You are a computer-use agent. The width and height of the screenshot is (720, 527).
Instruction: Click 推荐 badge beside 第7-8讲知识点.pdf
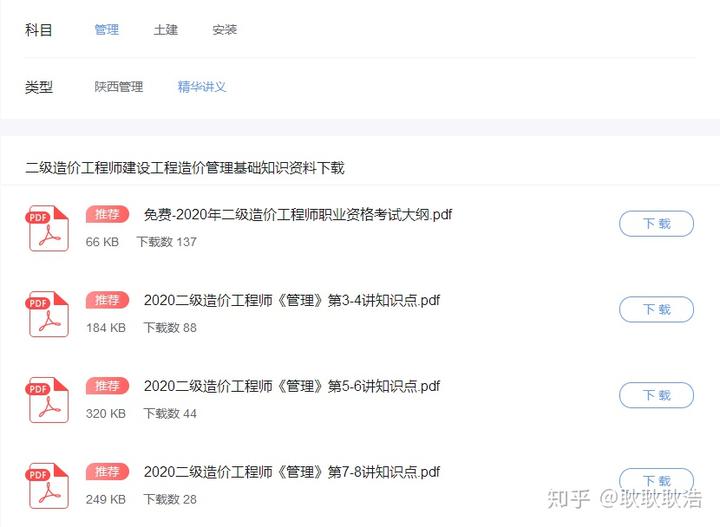pos(107,471)
